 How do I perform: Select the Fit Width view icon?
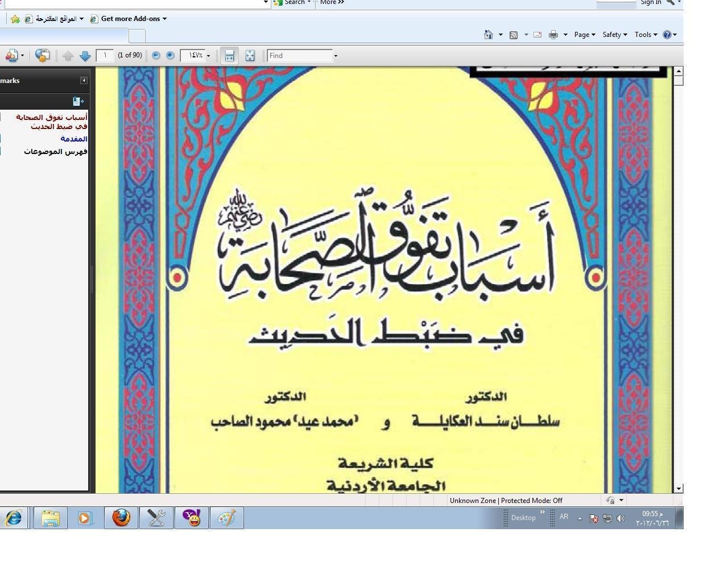click(230, 55)
